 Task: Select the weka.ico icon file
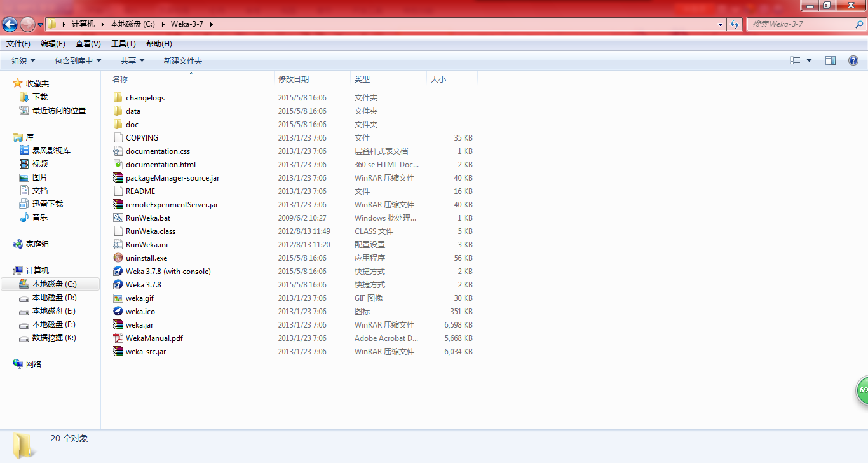pyautogui.click(x=118, y=312)
